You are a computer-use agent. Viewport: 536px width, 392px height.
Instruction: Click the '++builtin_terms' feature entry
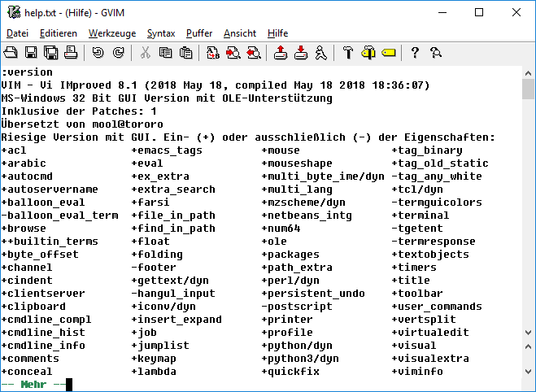pyautogui.click(x=50, y=241)
